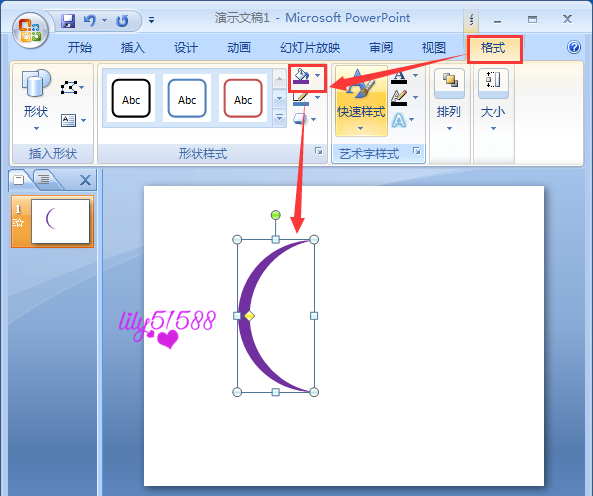Click the text outline icon
This screenshot has width=593, height=496.
(x=399, y=98)
